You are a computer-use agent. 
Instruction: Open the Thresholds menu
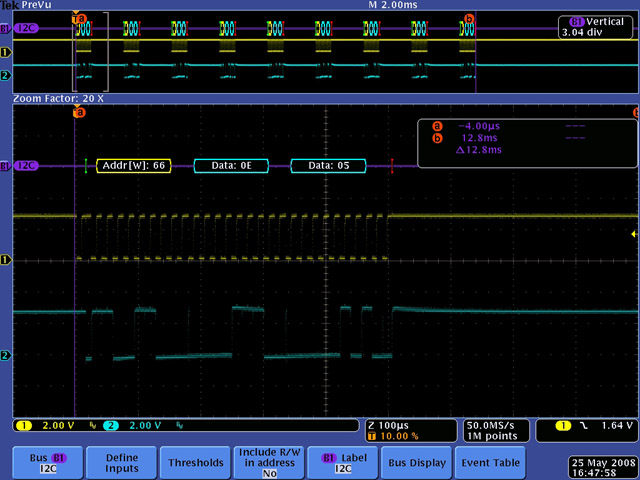pyautogui.click(x=195, y=463)
